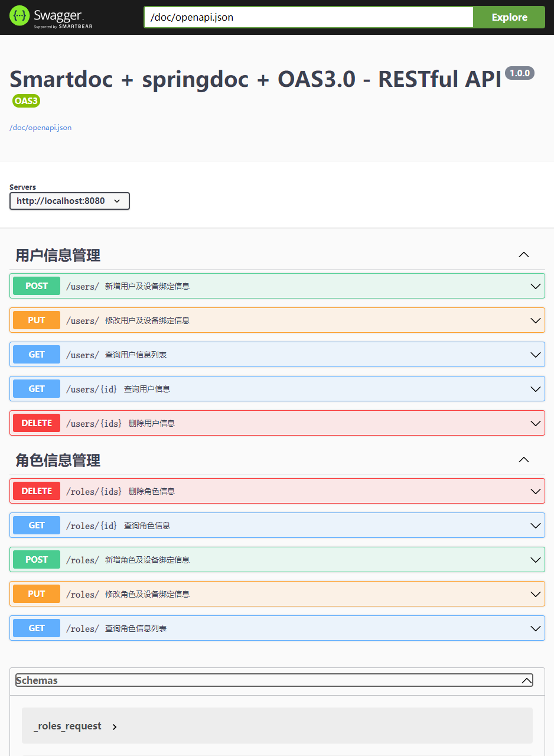The width and height of the screenshot is (554, 756).
Task: Click the Swagger logo icon
Action: point(19,16)
